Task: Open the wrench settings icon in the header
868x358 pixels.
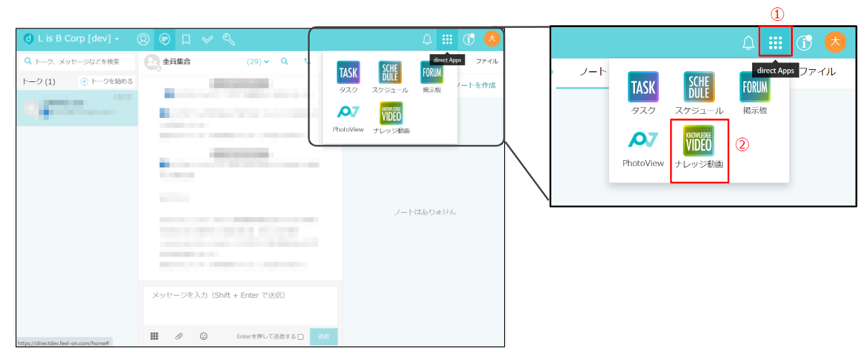Action: (x=228, y=39)
